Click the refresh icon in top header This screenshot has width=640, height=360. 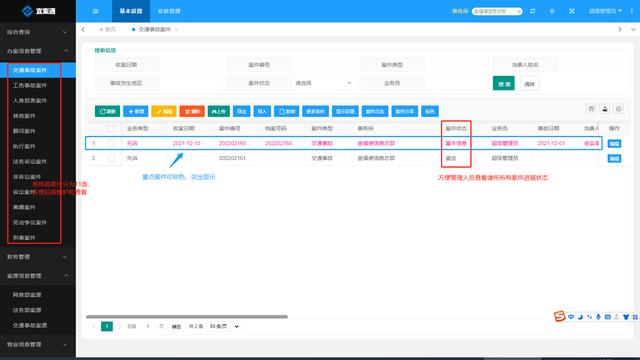point(533,11)
